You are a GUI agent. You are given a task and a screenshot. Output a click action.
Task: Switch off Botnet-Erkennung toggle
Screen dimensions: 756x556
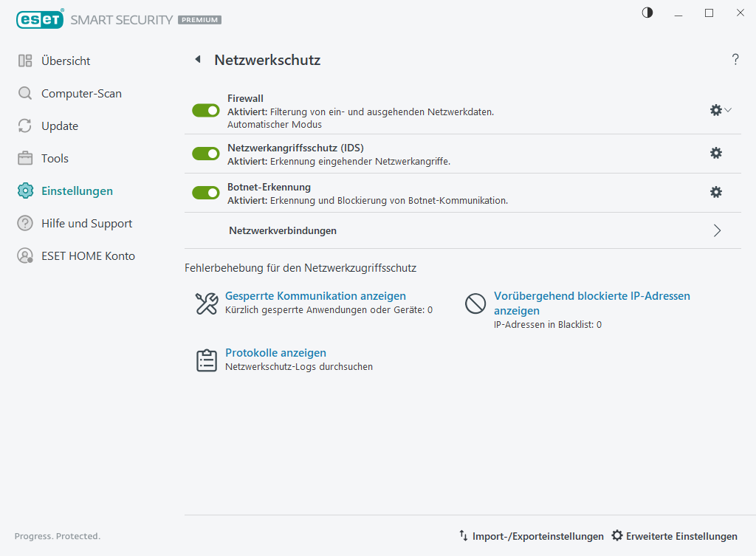point(206,193)
